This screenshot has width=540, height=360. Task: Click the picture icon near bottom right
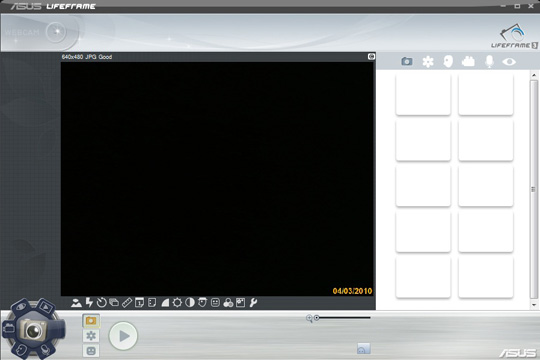(x=364, y=348)
